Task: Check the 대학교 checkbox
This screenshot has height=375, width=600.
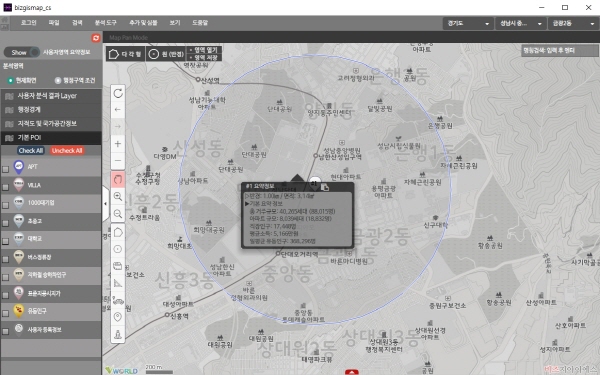Action: [5, 241]
